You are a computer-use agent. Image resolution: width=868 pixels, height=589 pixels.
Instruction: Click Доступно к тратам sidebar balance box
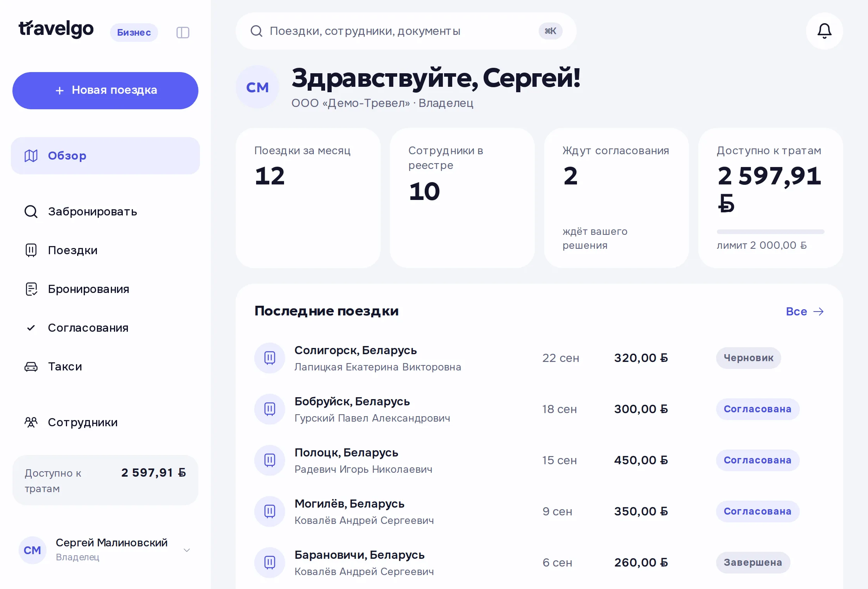105,480
